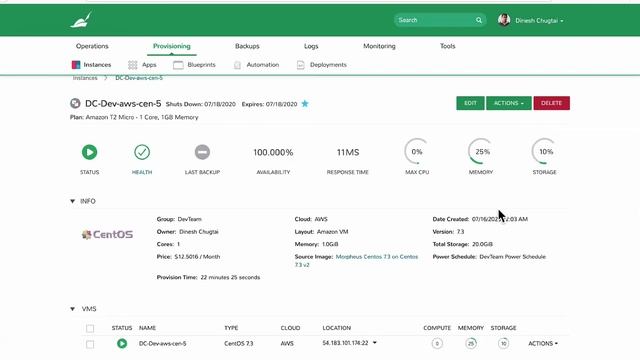
Task: Open the Operations menu
Action: (92, 46)
